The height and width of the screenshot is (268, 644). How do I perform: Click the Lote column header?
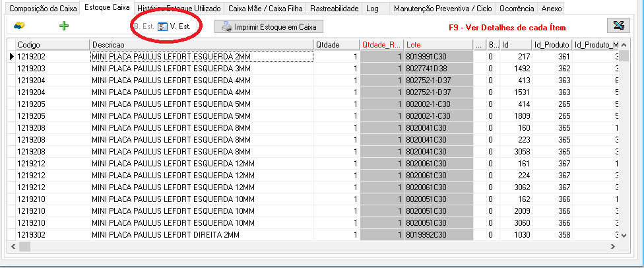pos(438,44)
